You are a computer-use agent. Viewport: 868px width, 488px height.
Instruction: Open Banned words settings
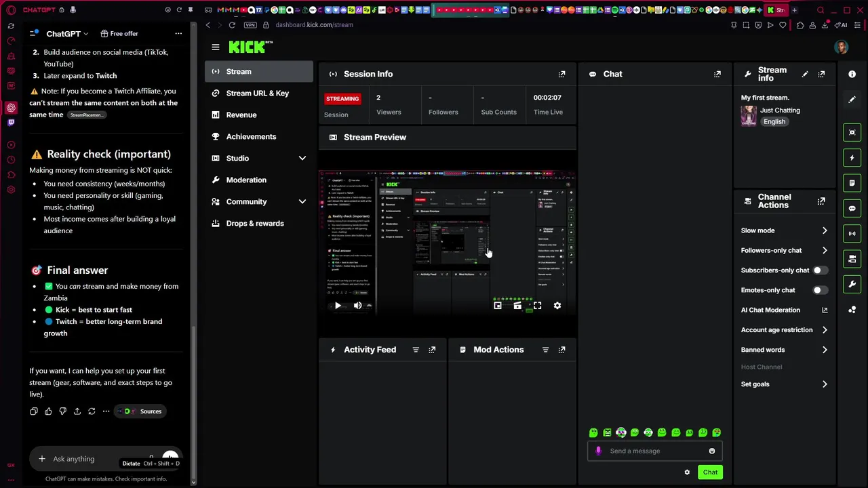point(784,350)
